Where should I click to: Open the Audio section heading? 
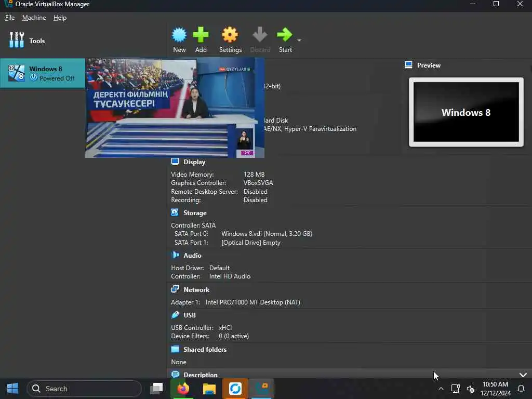[x=192, y=256]
